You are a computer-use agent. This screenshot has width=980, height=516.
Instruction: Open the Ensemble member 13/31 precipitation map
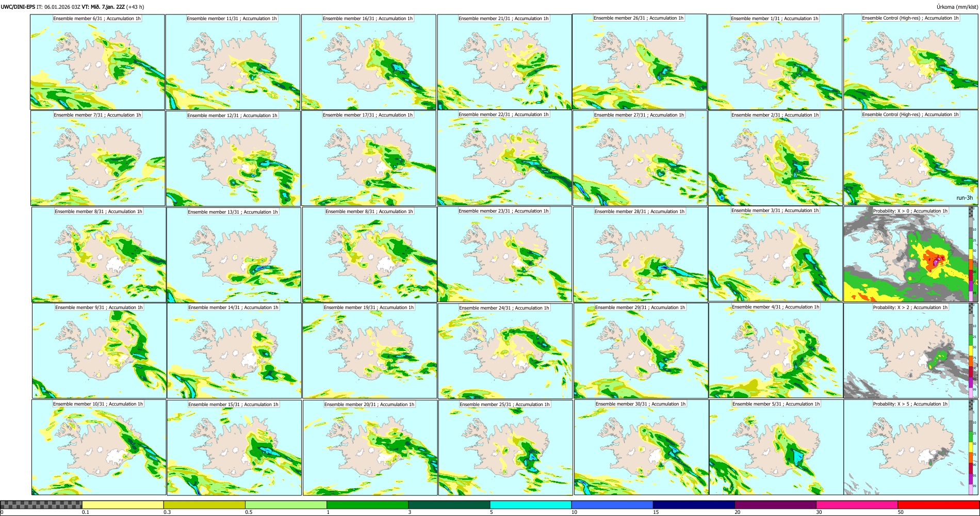point(234,255)
